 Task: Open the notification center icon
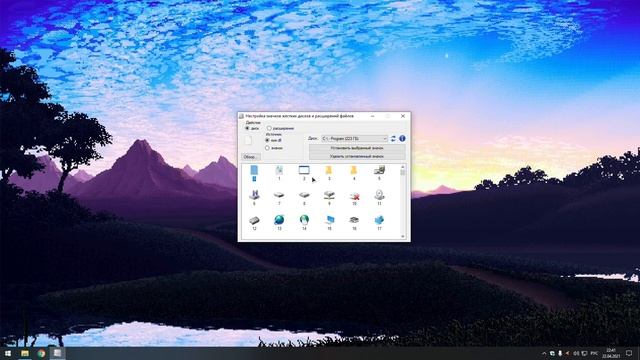click(629, 353)
